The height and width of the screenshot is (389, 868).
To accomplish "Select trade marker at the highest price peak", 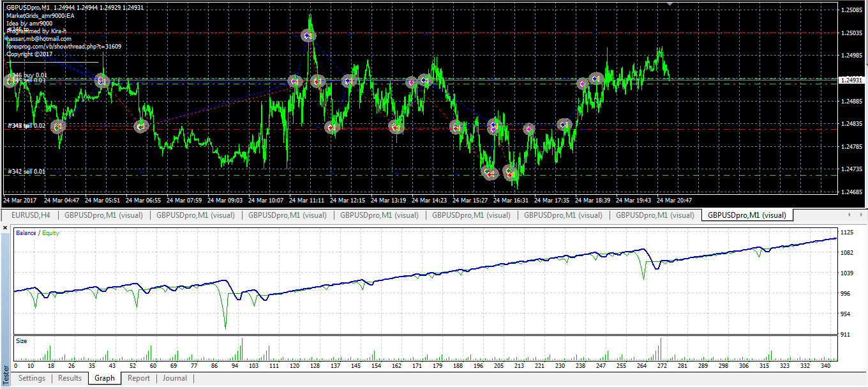I will 308,36.
